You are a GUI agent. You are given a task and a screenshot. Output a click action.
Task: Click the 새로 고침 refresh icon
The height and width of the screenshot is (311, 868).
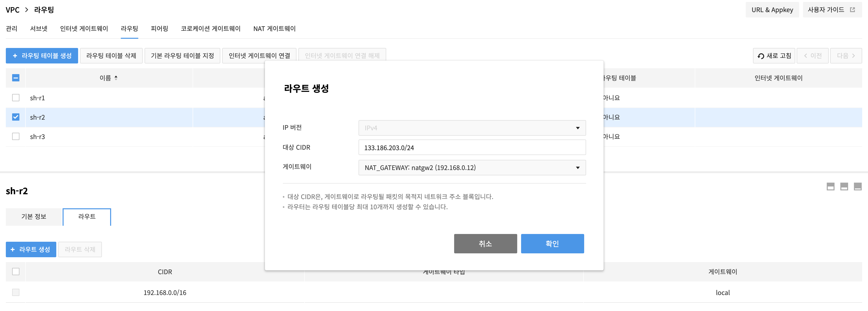761,56
